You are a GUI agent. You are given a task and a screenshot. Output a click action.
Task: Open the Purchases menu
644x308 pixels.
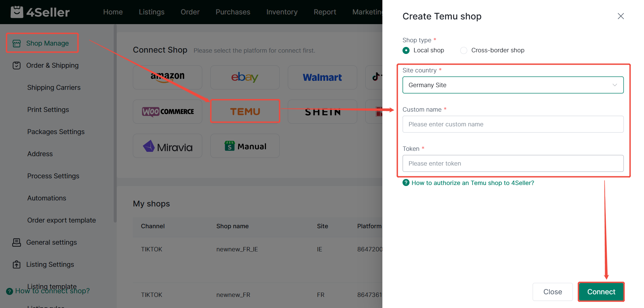click(233, 12)
